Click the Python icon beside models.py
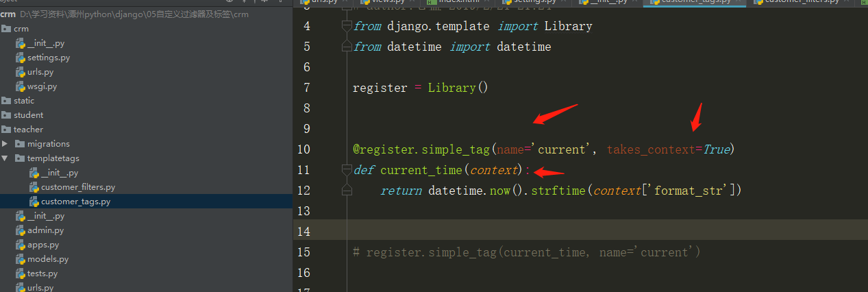This screenshot has height=292, width=868. point(21,259)
